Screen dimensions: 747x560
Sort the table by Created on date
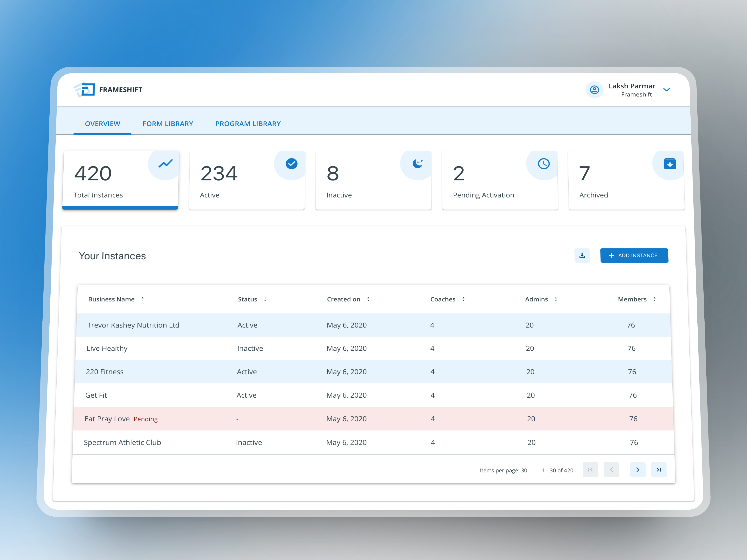pyautogui.click(x=368, y=299)
